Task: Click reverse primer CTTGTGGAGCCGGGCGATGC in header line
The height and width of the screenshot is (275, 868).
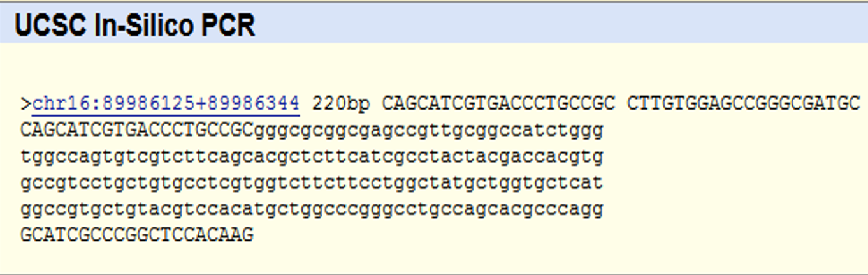Action: (744, 103)
